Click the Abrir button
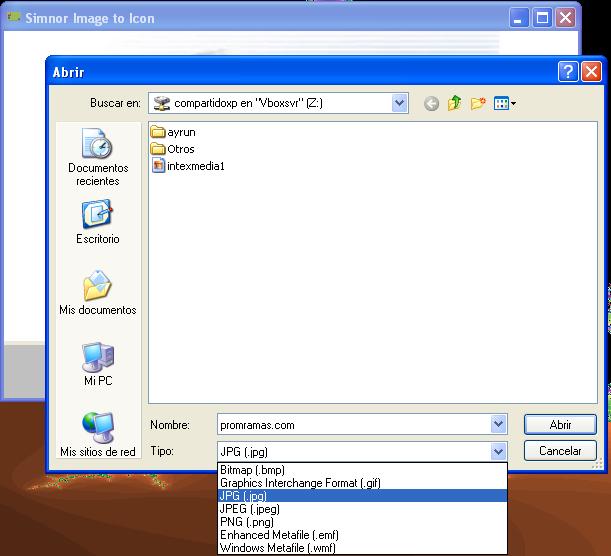 (x=560, y=424)
